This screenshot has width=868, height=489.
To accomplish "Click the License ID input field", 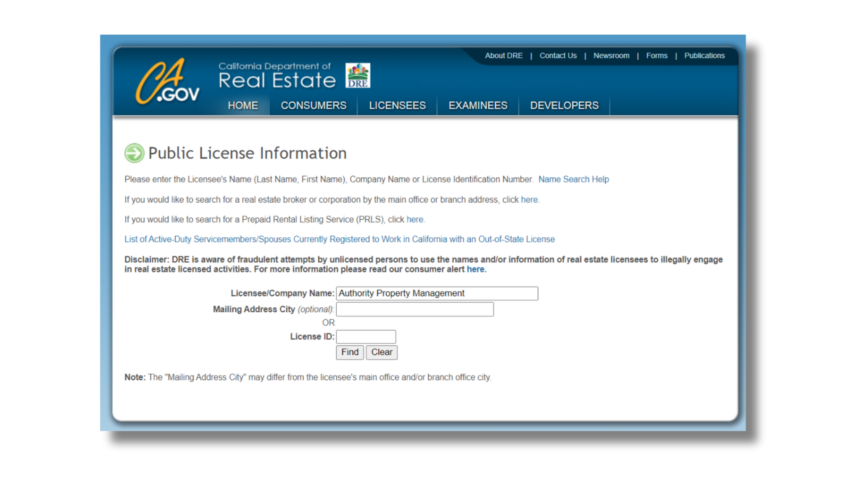I will coord(365,337).
